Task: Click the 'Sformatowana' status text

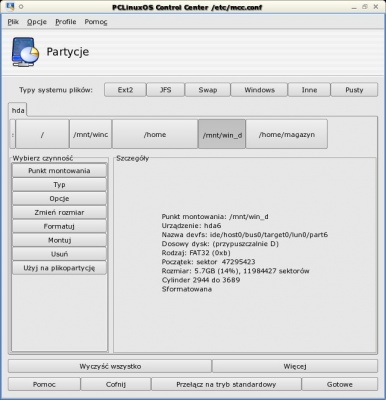Action: pos(187,289)
